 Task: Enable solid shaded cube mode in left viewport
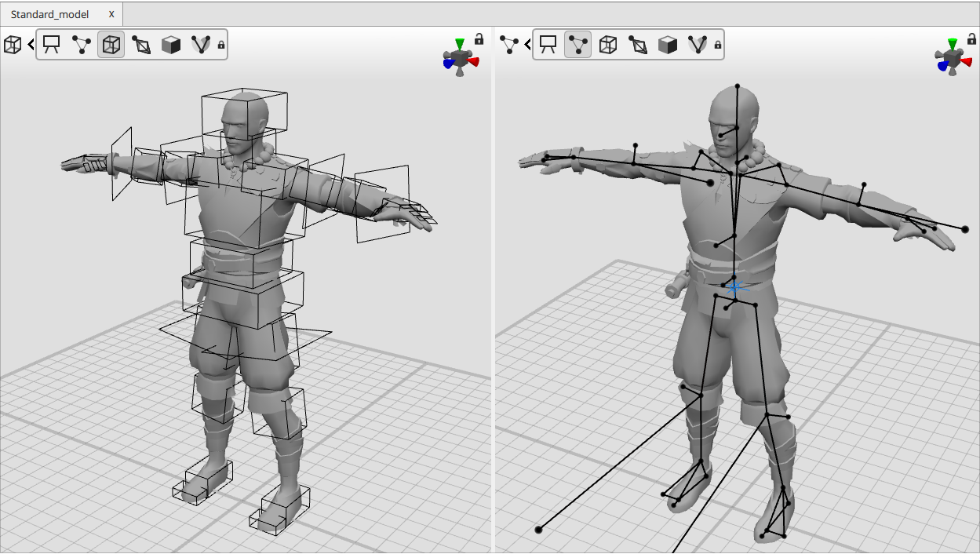[x=171, y=45]
